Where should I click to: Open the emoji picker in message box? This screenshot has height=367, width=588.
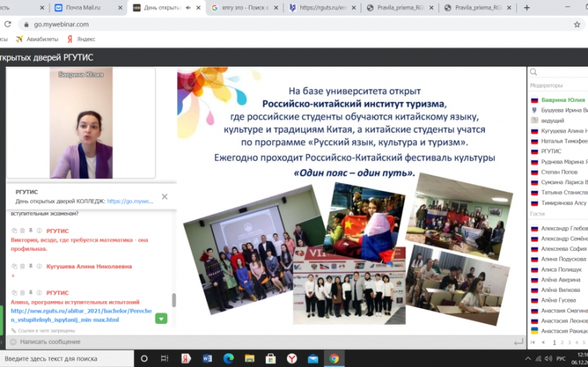(13, 342)
